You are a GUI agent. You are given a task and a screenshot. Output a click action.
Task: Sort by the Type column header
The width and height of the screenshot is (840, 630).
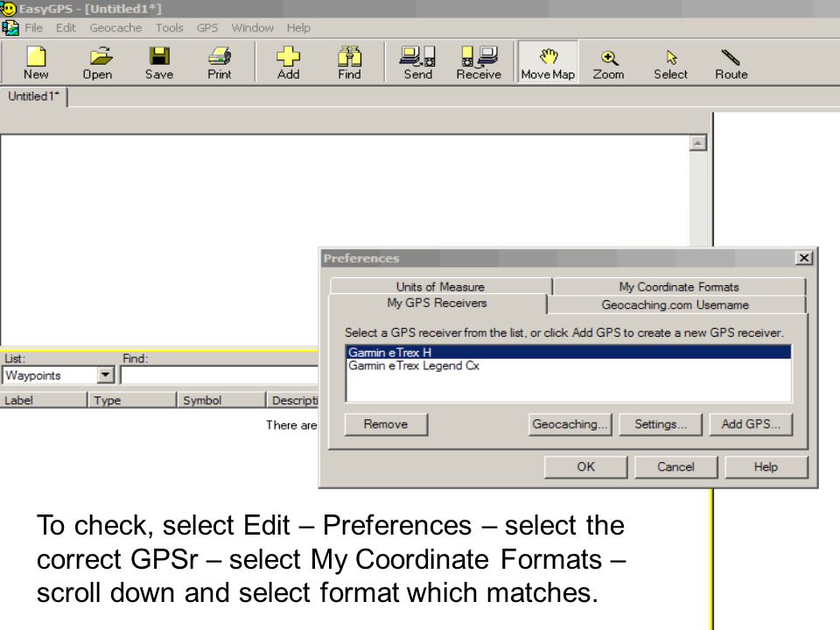pyautogui.click(x=132, y=400)
